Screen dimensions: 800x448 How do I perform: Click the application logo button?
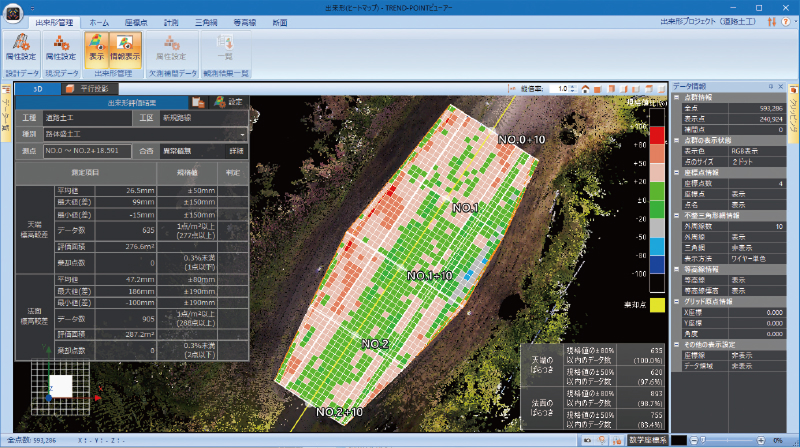[x=12, y=11]
